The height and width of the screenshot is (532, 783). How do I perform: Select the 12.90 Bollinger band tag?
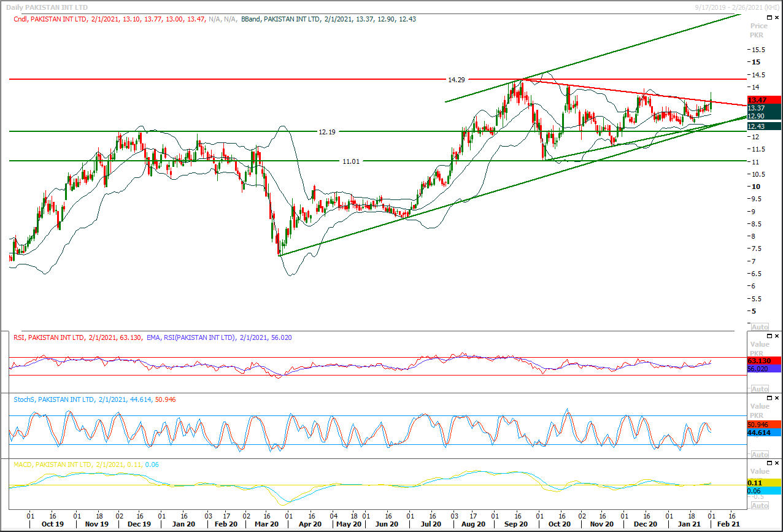point(764,116)
